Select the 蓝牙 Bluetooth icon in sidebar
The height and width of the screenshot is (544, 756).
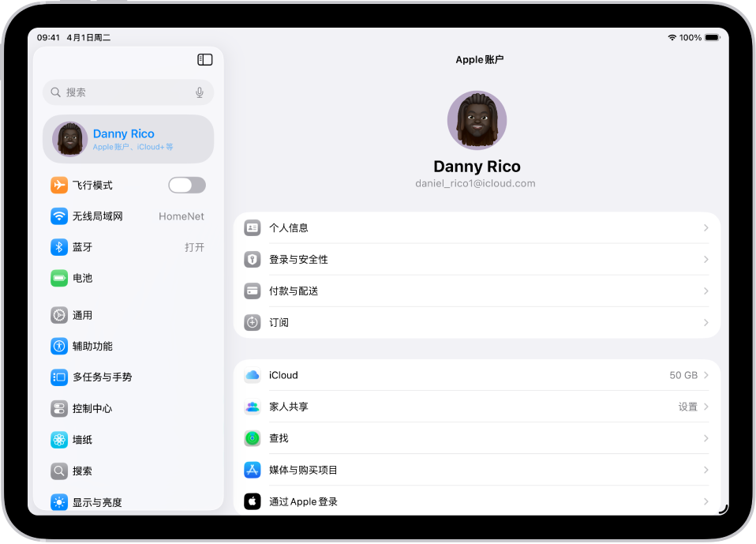tap(59, 247)
